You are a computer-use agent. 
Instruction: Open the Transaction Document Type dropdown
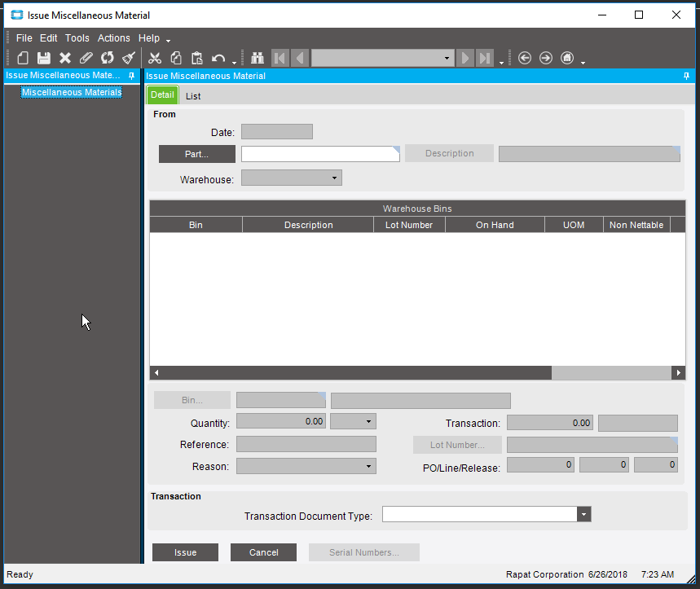pyautogui.click(x=583, y=514)
